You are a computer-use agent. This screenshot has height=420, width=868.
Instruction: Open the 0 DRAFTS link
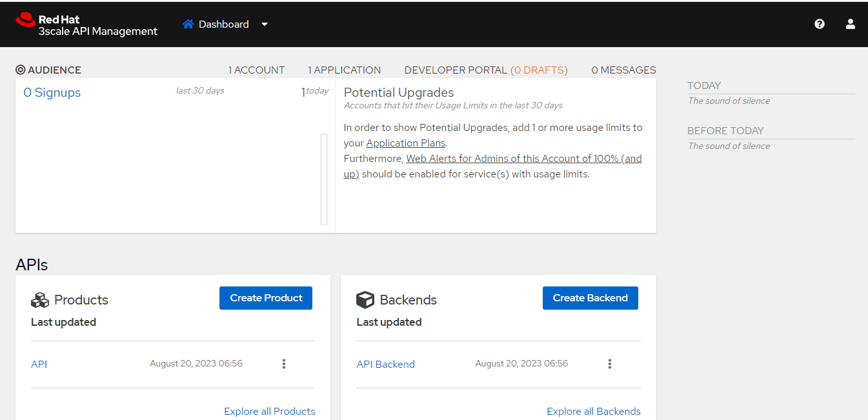pyautogui.click(x=539, y=70)
